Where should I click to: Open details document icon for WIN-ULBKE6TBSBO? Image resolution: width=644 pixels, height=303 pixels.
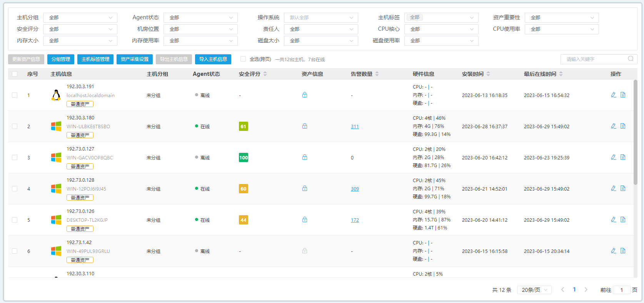coord(623,126)
